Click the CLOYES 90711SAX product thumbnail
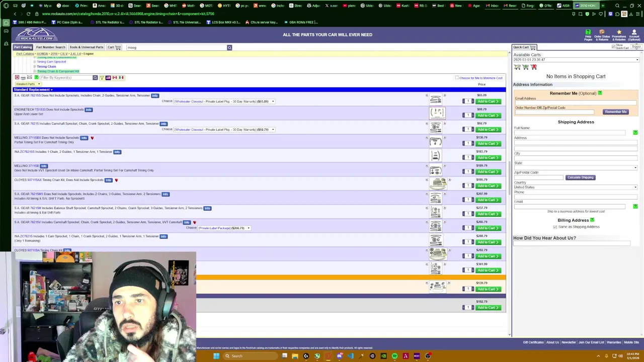 coord(438,183)
